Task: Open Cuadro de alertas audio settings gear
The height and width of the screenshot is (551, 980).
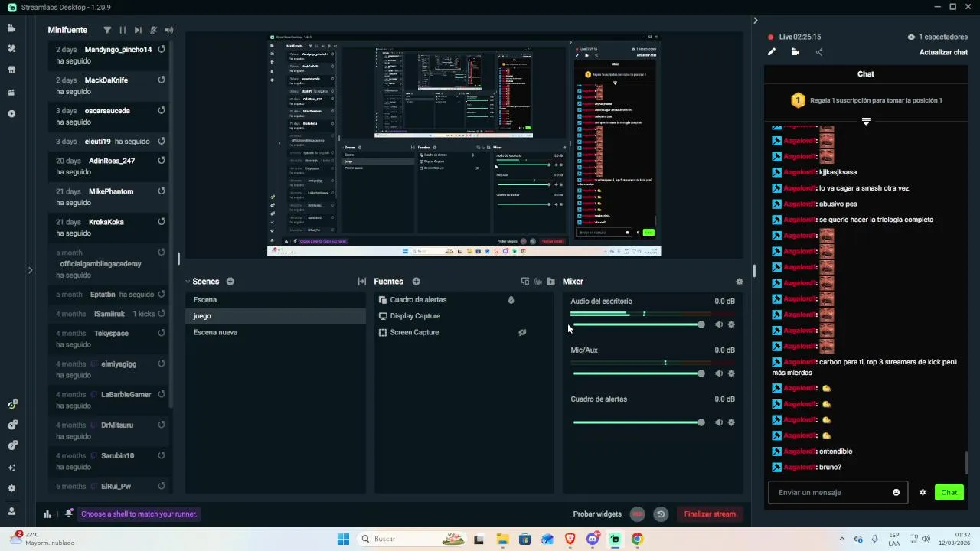Action: (731, 422)
